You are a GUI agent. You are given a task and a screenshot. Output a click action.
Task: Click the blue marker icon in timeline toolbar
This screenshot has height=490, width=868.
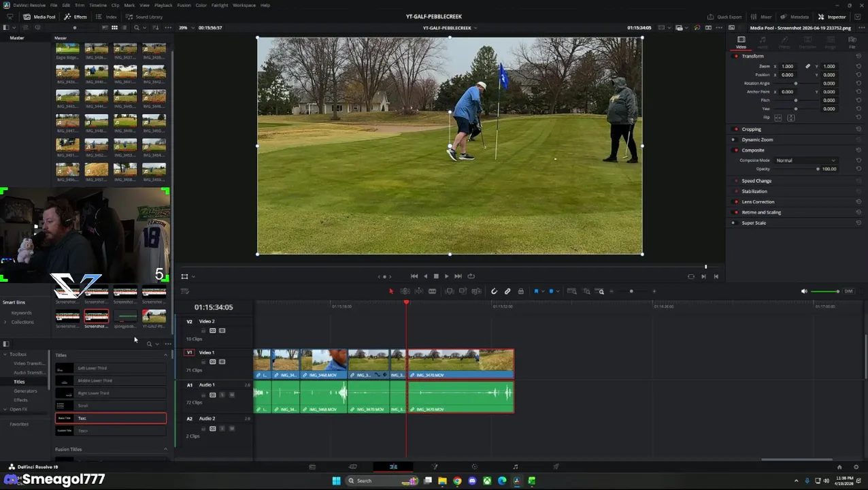(551, 291)
